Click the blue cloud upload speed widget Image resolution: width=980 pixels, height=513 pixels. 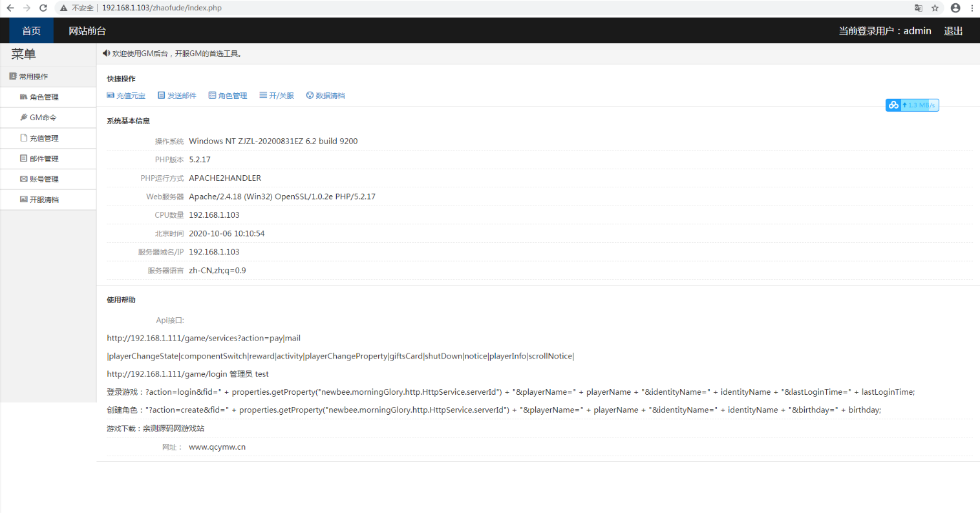tap(911, 105)
